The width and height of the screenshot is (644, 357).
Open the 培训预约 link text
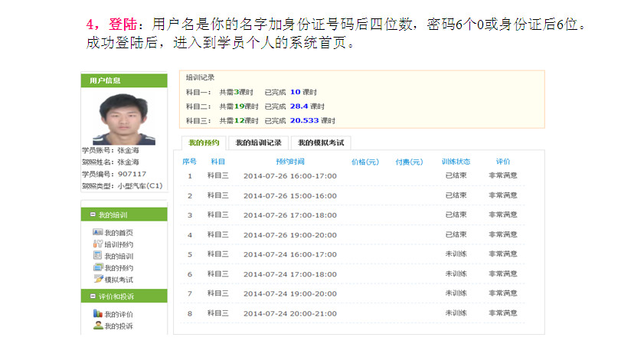tap(119, 244)
